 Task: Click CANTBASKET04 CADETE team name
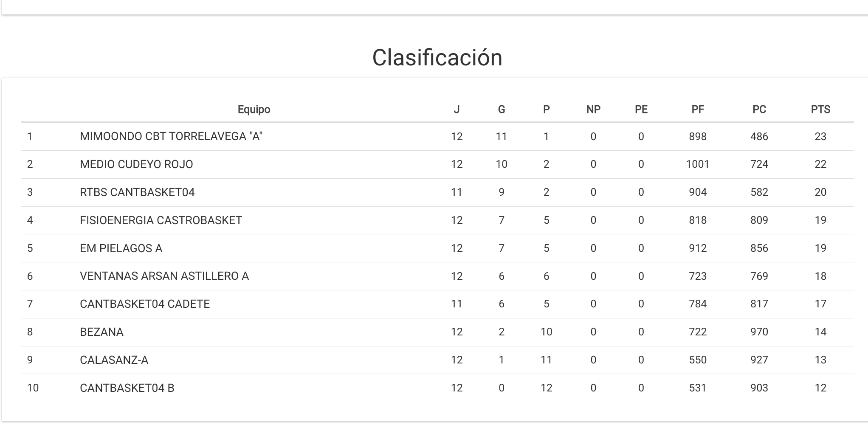[x=145, y=304]
